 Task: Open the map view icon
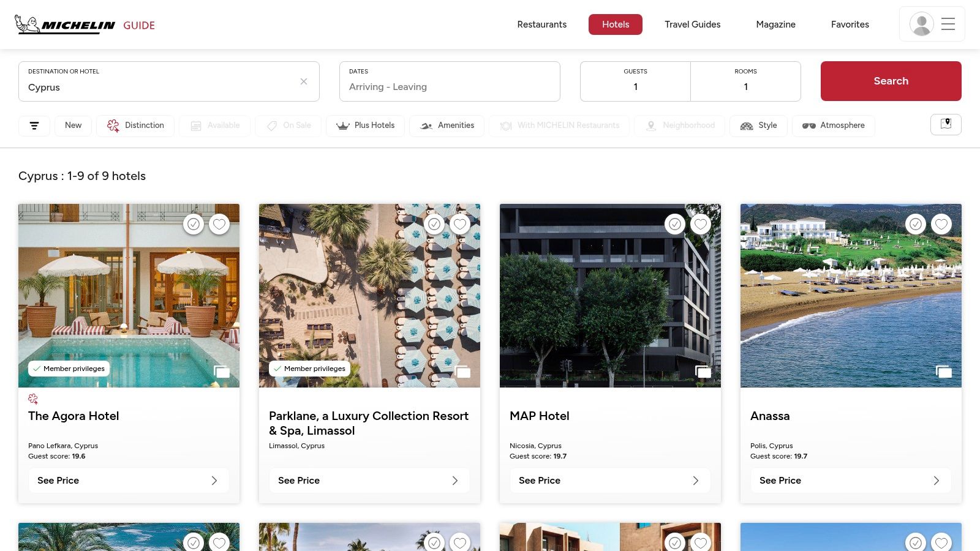click(946, 124)
